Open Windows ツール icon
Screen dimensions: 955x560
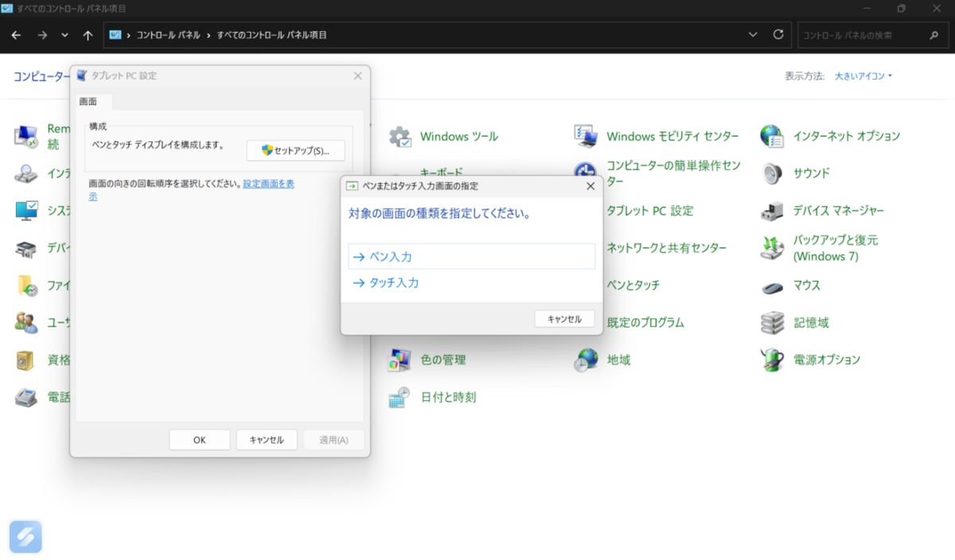tap(400, 137)
